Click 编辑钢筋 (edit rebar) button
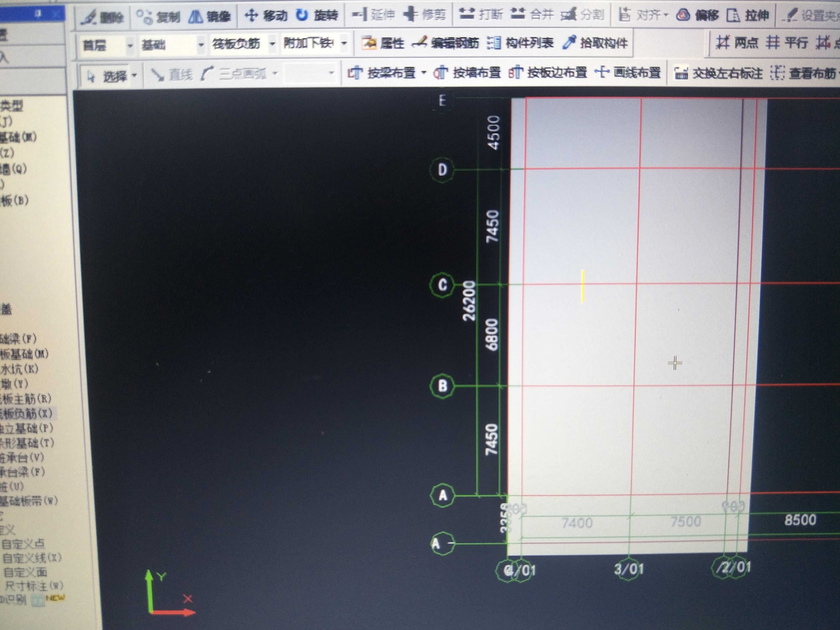840x630 pixels. coord(446,43)
